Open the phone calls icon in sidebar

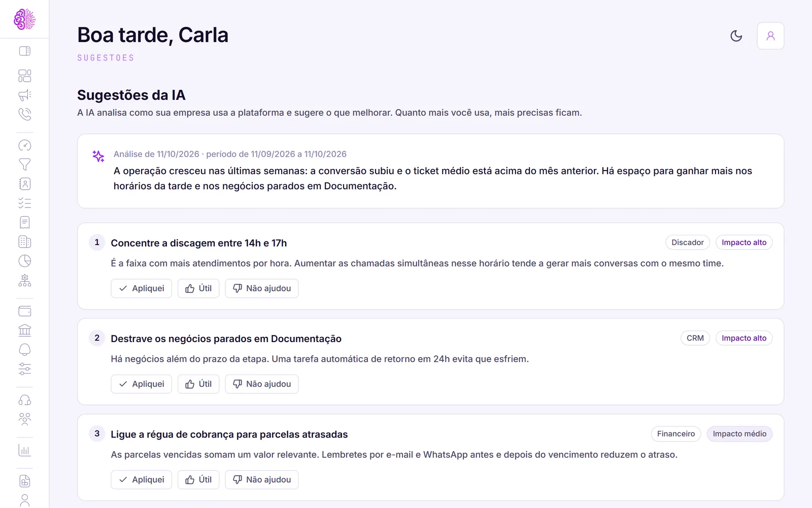click(x=24, y=114)
